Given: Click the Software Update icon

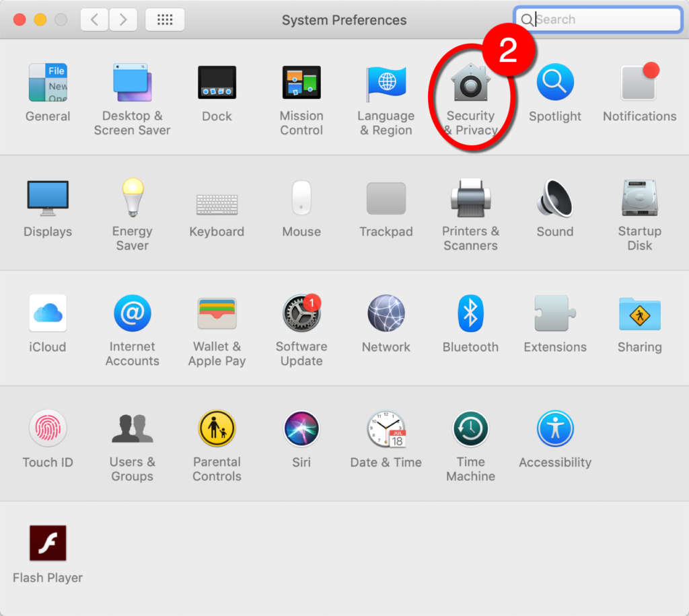Looking at the screenshot, I should pyautogui.click(x=301, y=315).
